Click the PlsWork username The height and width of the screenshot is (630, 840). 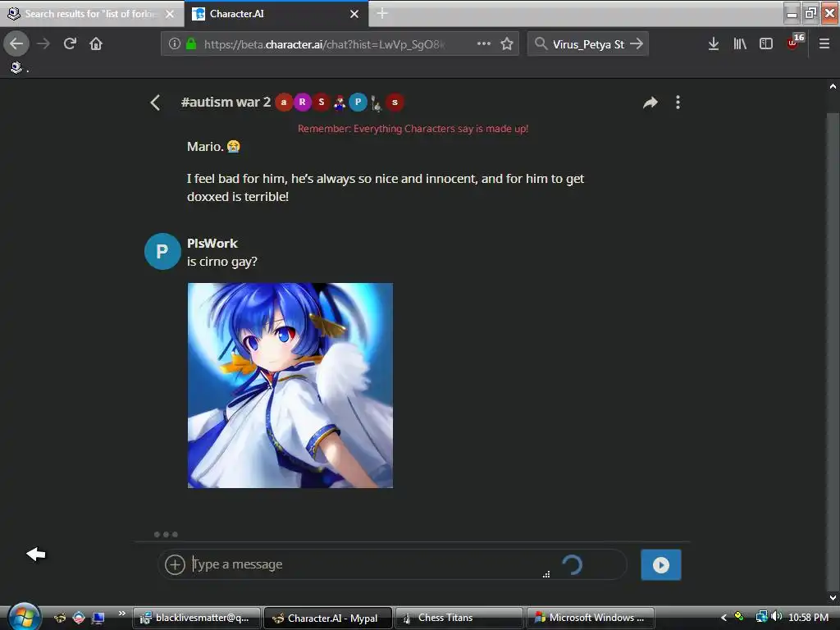[212, 243]
